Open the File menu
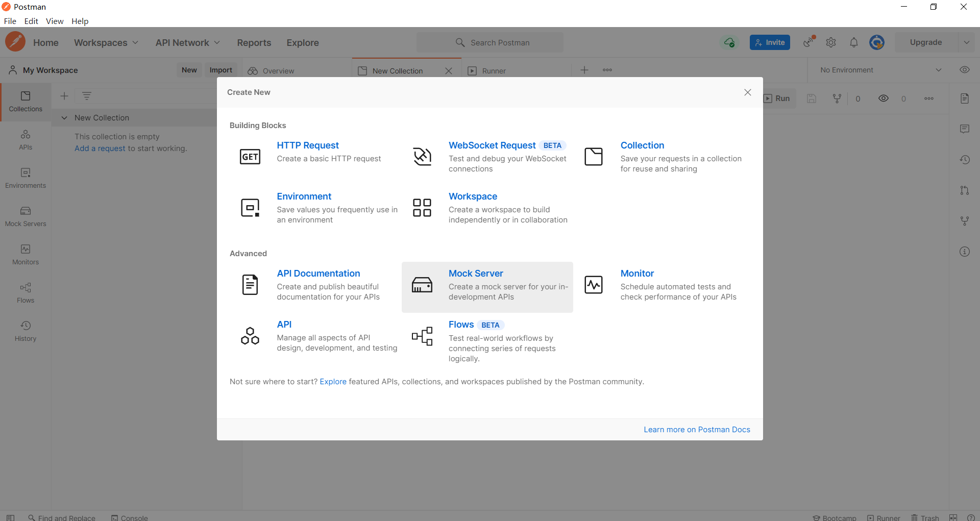Viewport: 980px width, 521px height. pyautogui.click(x=10, y=21)
